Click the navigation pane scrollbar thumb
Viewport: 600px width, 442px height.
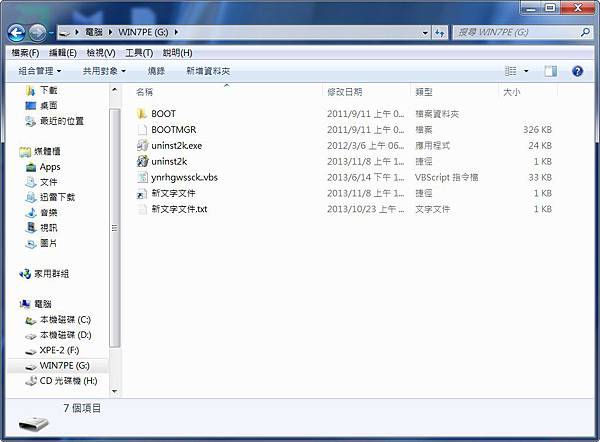tap(114, 228)
